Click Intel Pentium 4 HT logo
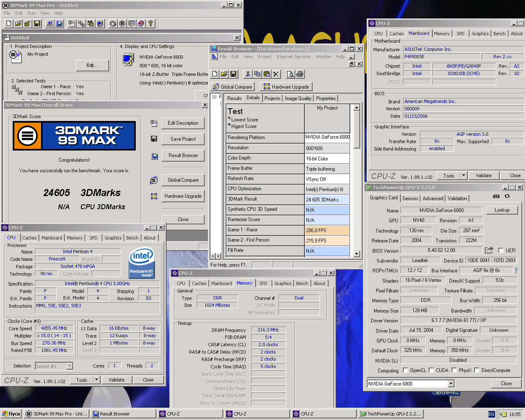The image size is (525, 420). click(141, 263)
